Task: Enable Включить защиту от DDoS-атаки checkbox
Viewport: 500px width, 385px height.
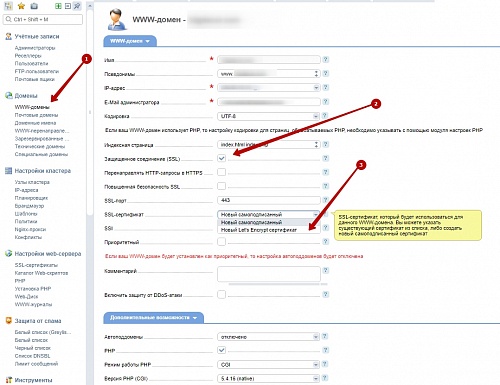Action: click(x=221, y=294)
